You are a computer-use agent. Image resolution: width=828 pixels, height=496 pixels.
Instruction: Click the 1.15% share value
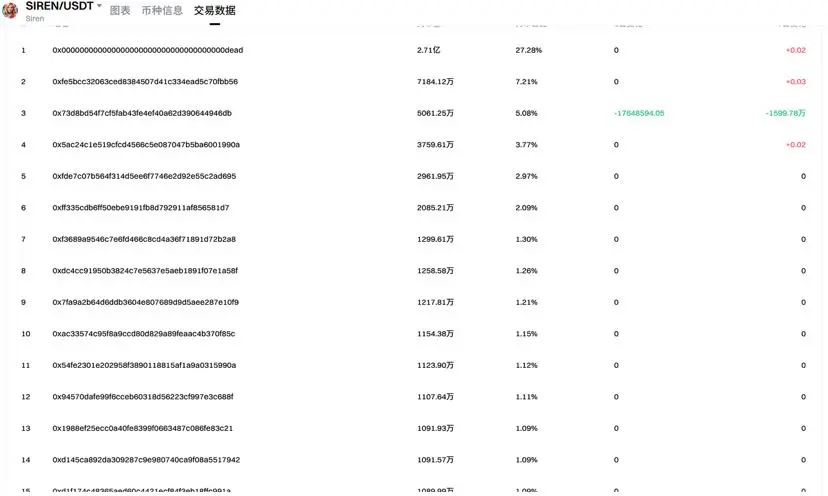[x=526, y=333]
